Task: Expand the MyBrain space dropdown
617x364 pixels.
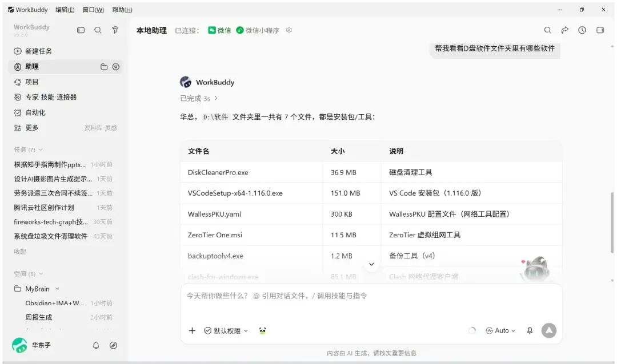Action: [58, 289]
